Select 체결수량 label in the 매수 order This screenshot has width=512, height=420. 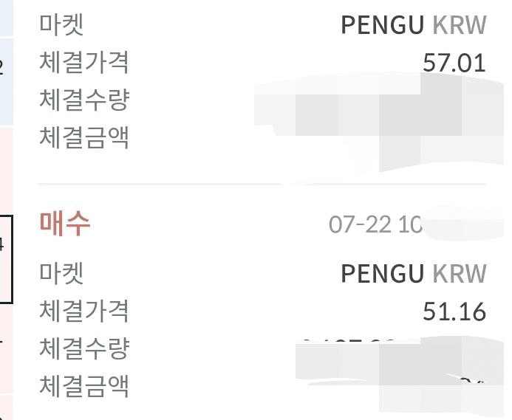pos(84,348)
